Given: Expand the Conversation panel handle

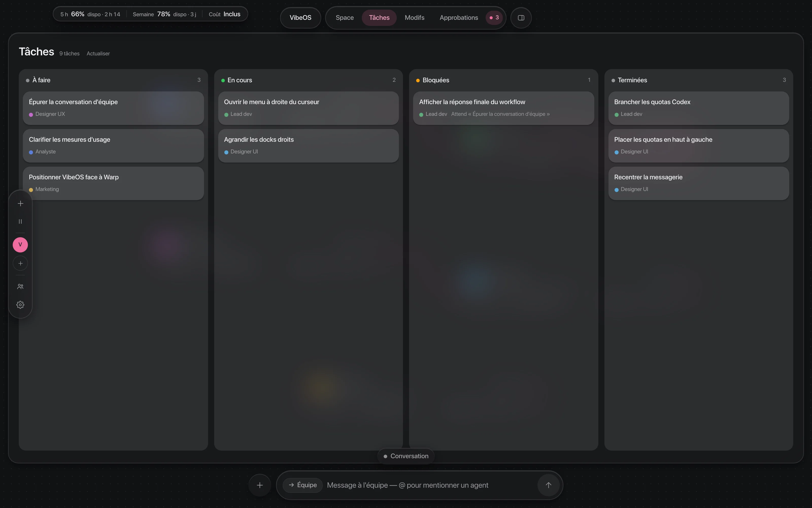Looking at the screenshot, I should (406, 456).
